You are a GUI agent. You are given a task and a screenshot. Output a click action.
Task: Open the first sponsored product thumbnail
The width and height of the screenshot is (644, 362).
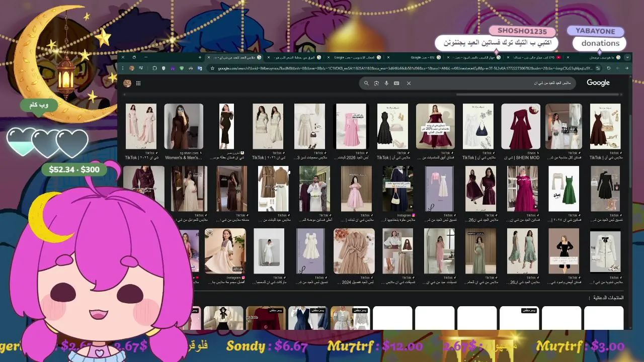click(x=604, y=318)
